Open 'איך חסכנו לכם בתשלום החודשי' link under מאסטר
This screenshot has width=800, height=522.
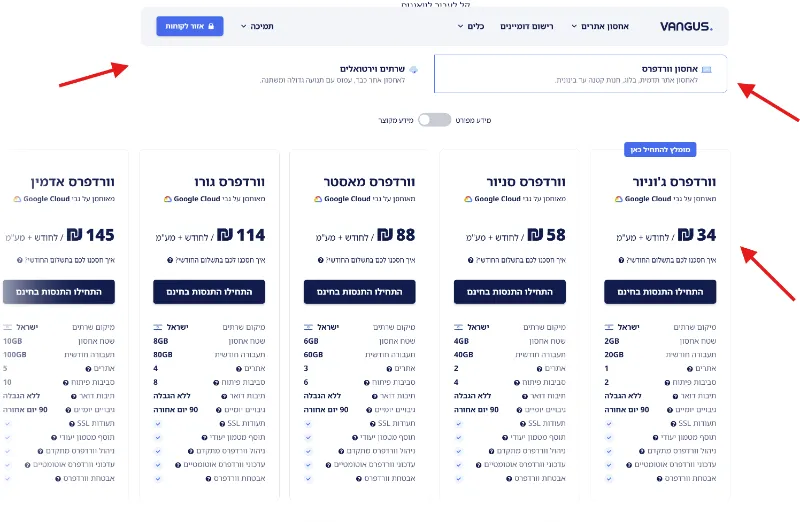[371, 260]
